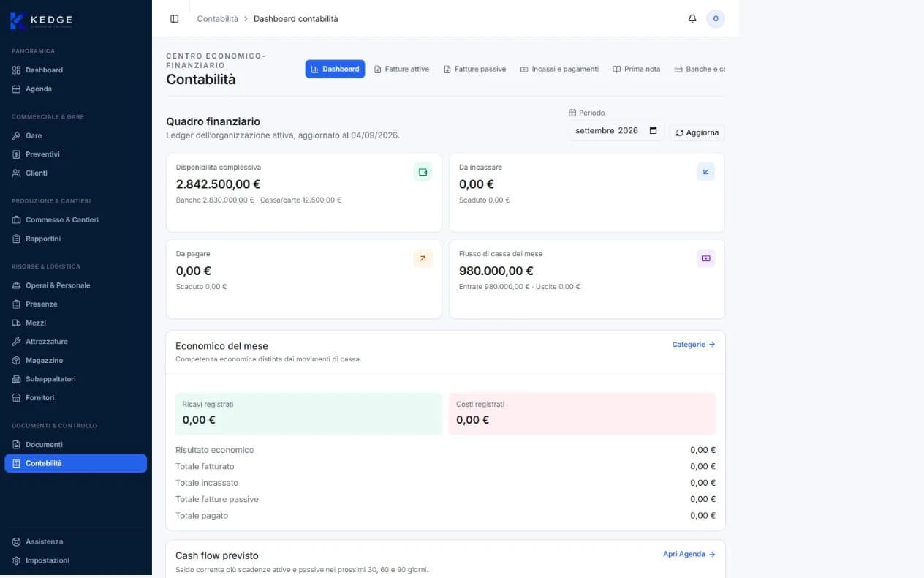Click the Fornitori store icon

pos(17,398)
